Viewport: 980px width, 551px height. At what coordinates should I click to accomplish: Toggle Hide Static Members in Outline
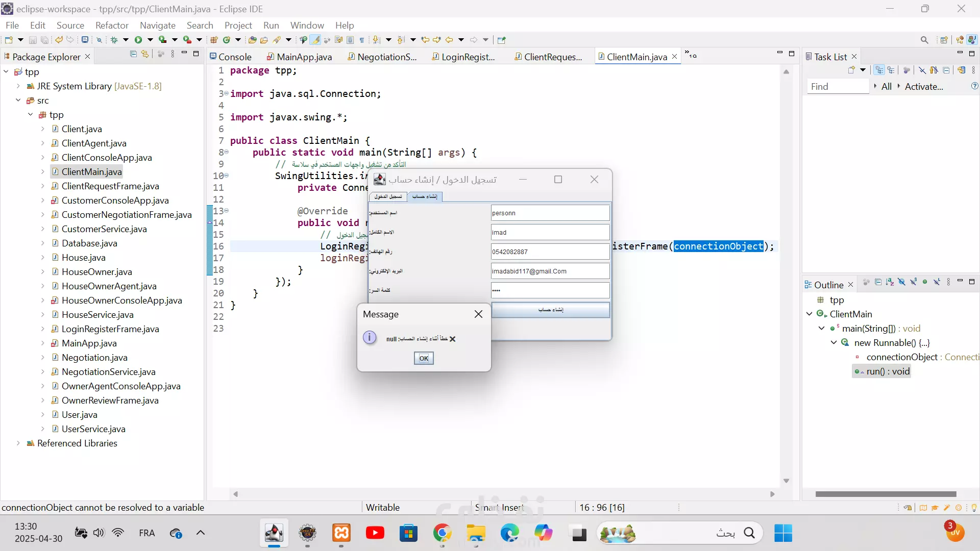(x=913, y=282)
